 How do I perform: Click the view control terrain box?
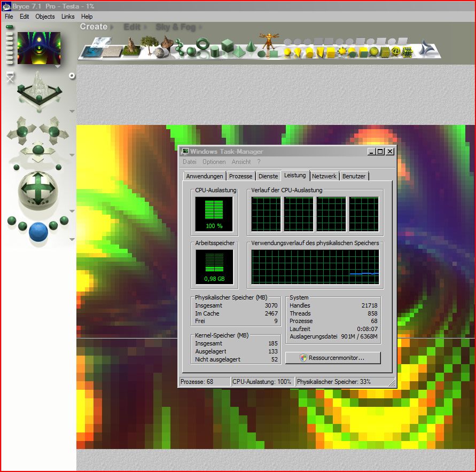point(40,90)
